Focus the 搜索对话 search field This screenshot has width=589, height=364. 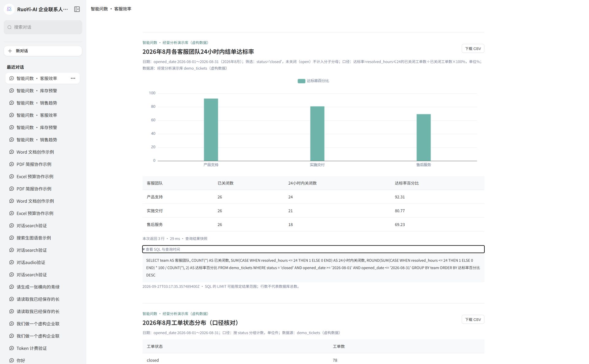(x=43, y=27)
